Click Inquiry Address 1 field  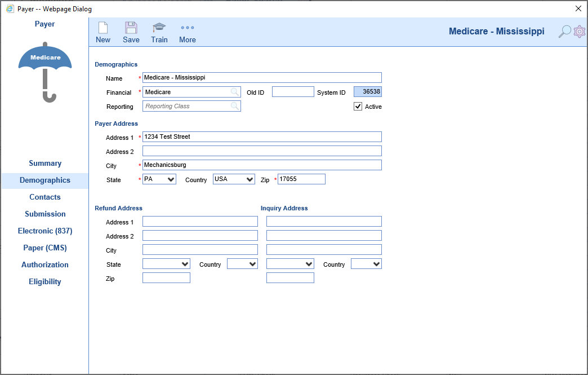(324, 222)
